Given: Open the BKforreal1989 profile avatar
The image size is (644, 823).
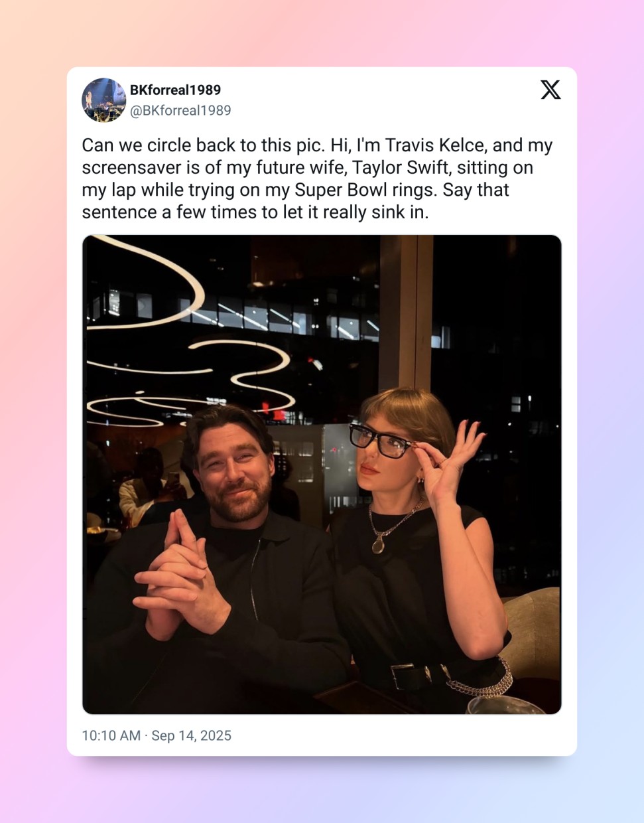Looking at the screenshot, I should (x=103, y=100).
